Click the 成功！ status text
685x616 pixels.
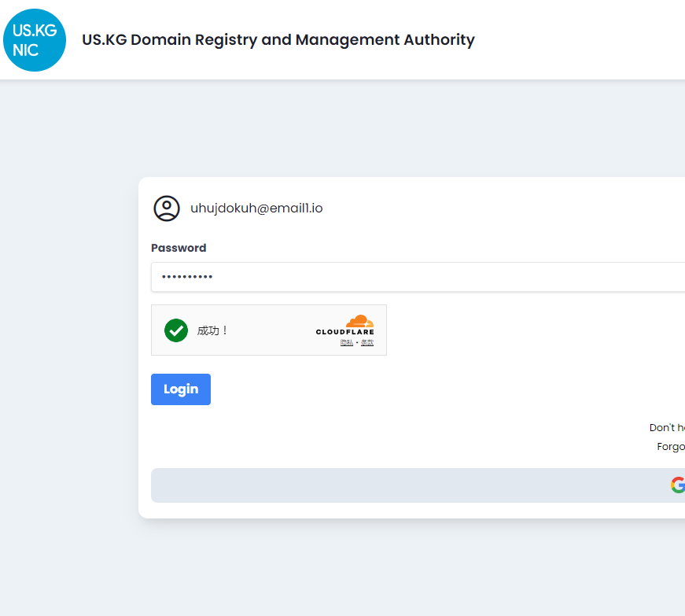coord(213,330)
